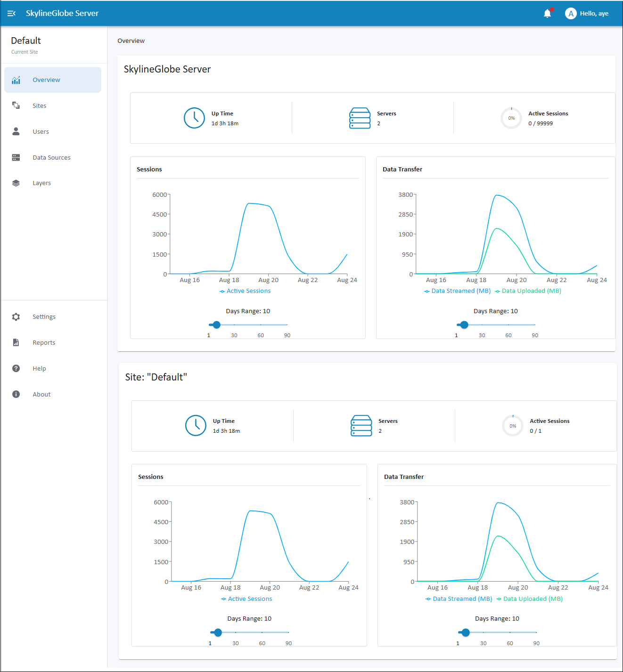Screen dimensions: 623x672
Task: Open the Reports icon in sidebar
Action: pos(16,342)
